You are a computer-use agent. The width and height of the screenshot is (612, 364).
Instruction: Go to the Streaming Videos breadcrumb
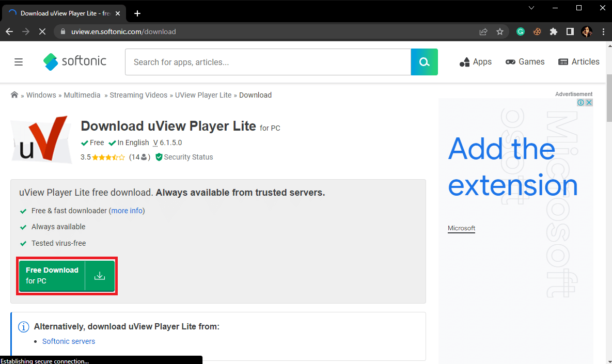pos(138,95)
